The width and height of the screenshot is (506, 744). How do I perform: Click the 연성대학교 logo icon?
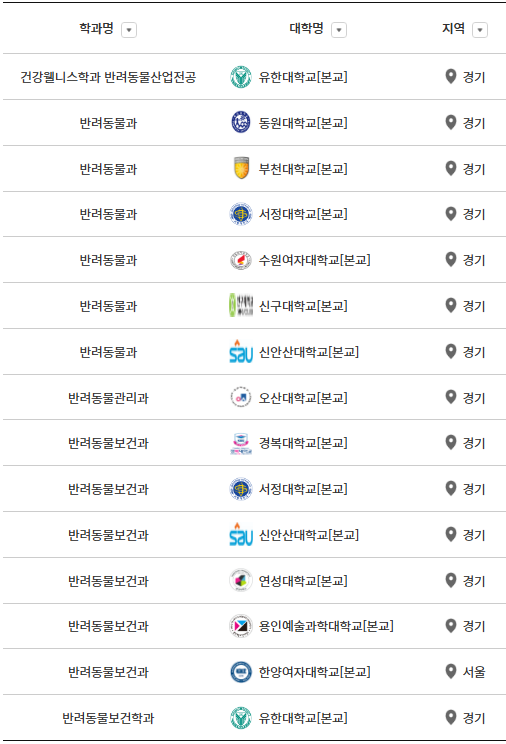(241, 580)
